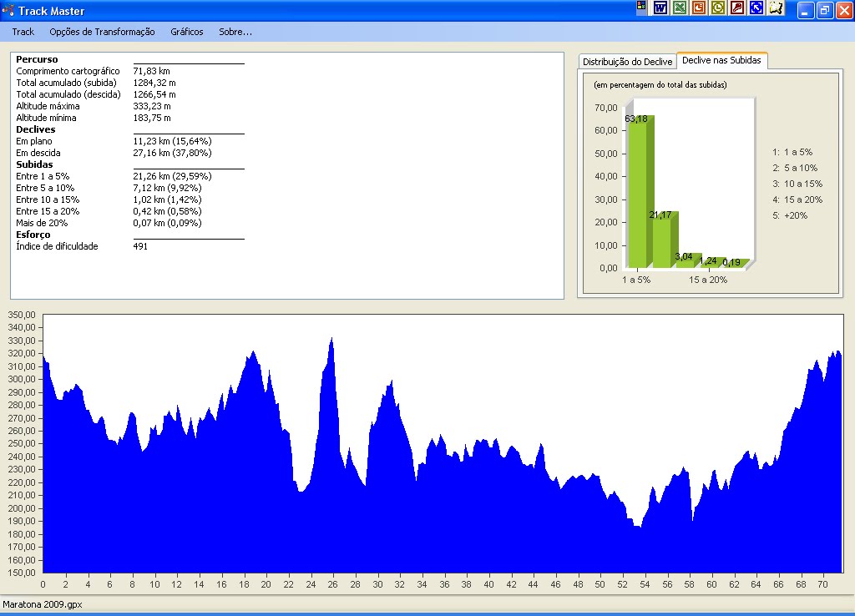Open the Track menu
This screenshot has height=616, width=855.
point(23,32)
